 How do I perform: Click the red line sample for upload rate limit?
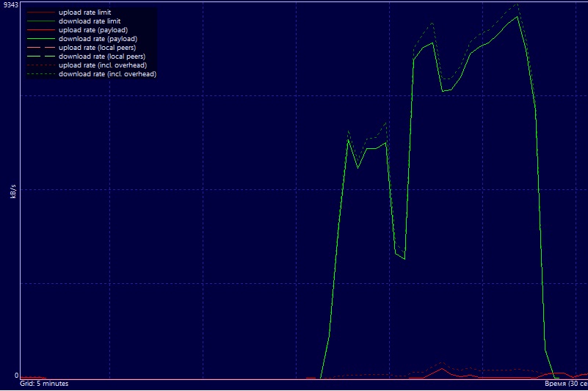point(40,13)
